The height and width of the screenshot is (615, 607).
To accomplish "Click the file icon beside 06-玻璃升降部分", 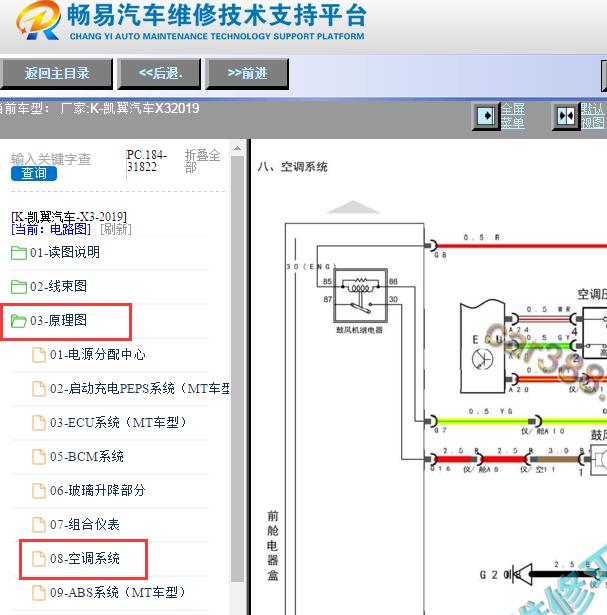I will click(x=38, y=491).
